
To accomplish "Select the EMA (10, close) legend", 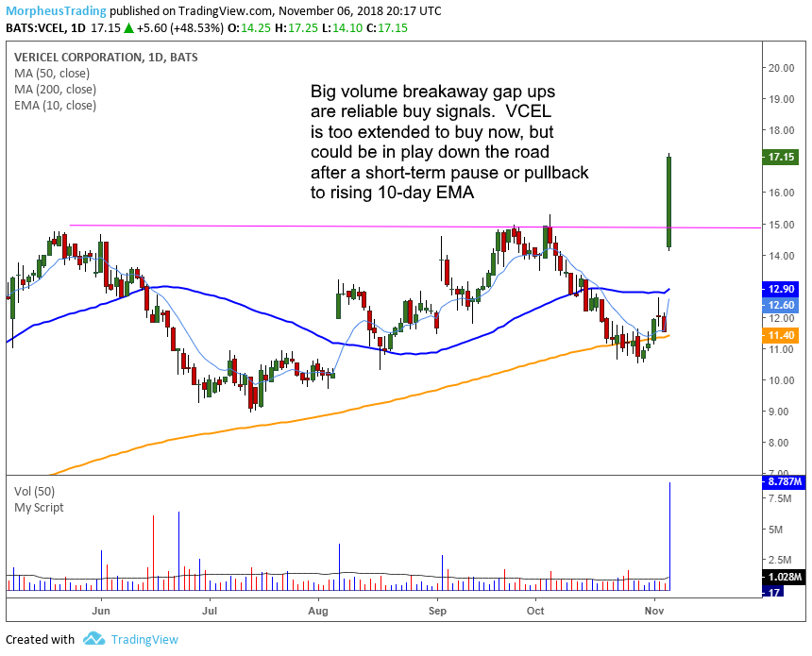I will (55, 105).
